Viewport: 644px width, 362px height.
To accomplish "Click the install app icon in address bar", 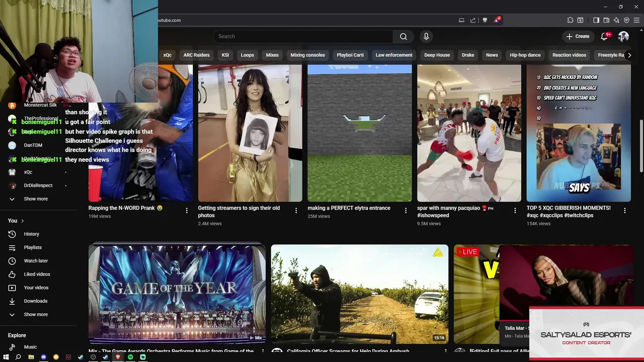I will [461, 20].
